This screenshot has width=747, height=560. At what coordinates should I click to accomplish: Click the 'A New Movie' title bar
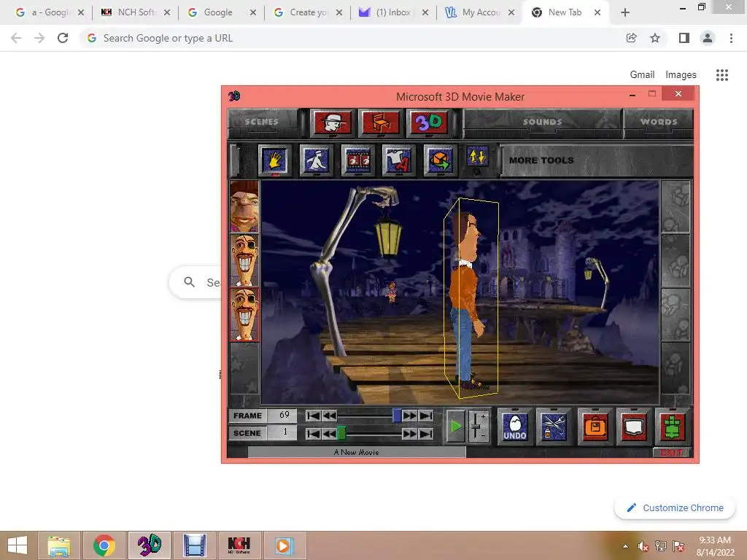point(356,452)
